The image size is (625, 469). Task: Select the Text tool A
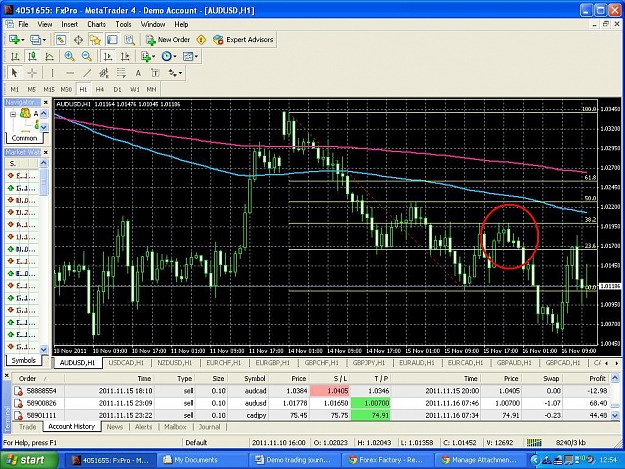pos(138,73)
